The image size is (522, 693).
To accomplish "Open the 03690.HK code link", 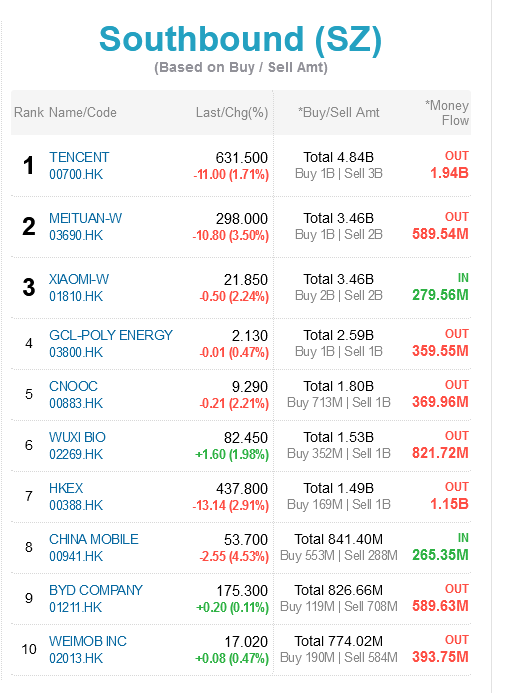I will (x=76, y=236).
